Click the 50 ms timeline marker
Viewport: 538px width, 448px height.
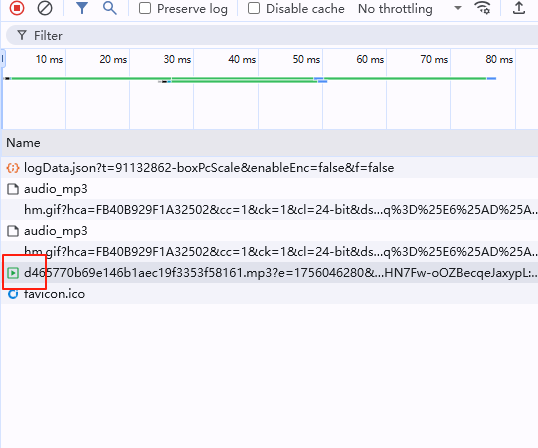(306, 59)
